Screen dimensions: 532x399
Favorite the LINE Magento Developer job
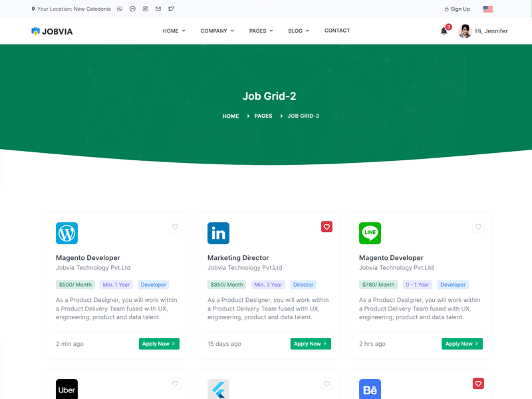coord(478,227)
